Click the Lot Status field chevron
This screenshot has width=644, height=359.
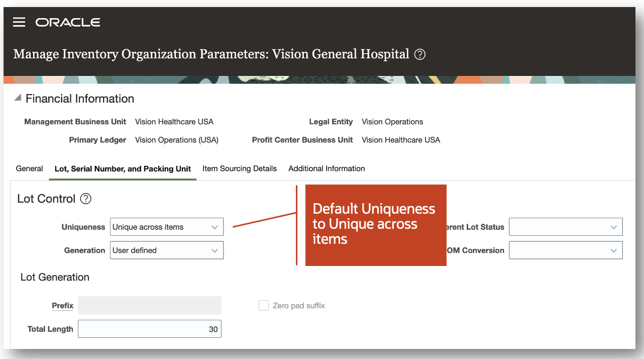[x=614, y=227]
